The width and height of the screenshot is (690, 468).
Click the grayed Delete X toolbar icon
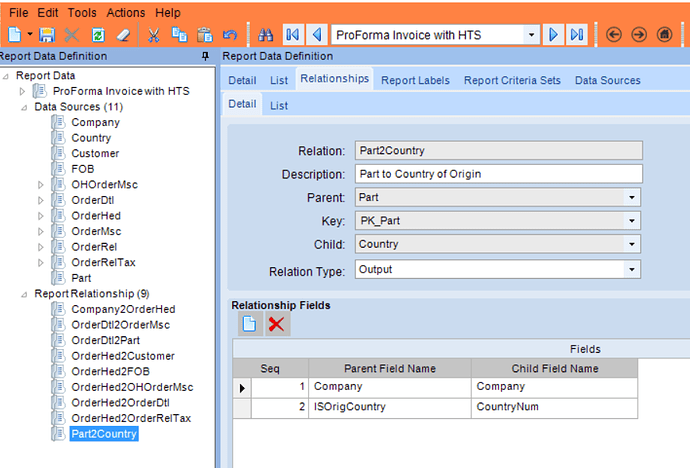[72, 34]
